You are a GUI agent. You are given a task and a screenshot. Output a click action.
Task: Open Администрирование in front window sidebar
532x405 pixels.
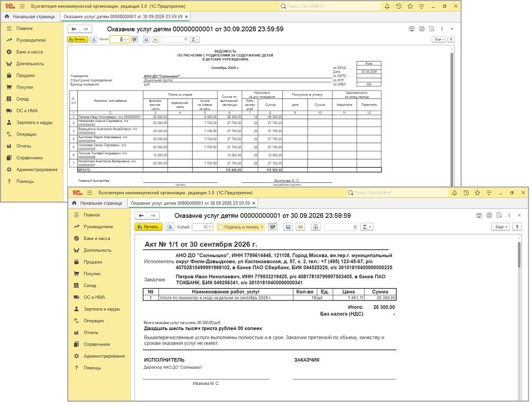click(104, 356)
